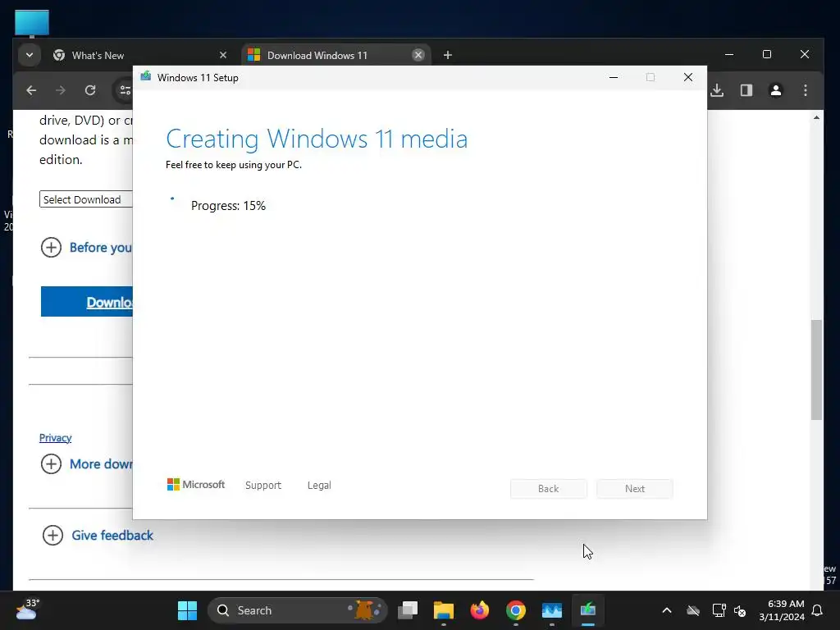
Task: Click the blue Download button on webpage
Action: pos(87,302)
